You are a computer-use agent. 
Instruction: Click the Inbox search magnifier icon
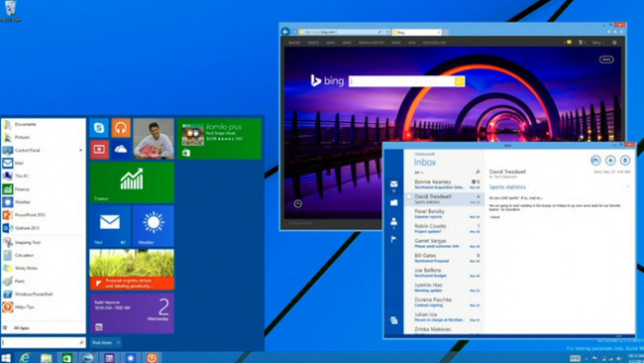[x=478, y=172]
